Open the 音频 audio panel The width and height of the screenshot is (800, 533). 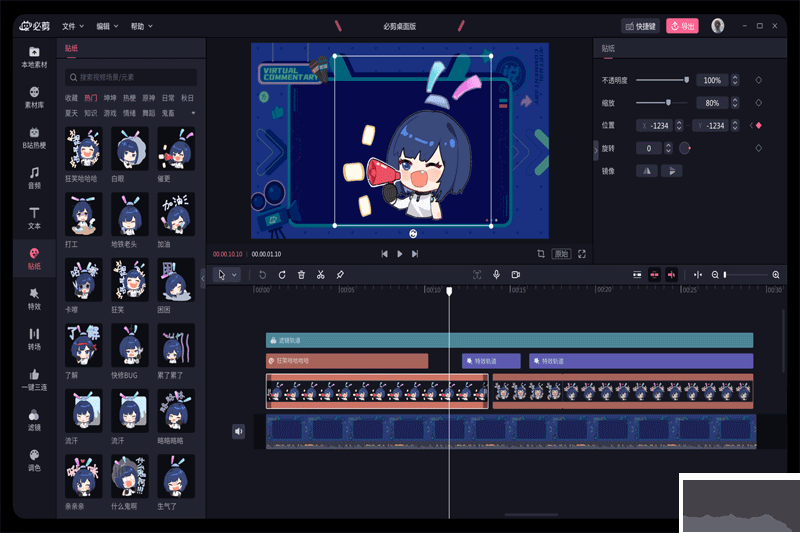coord(34,178)
